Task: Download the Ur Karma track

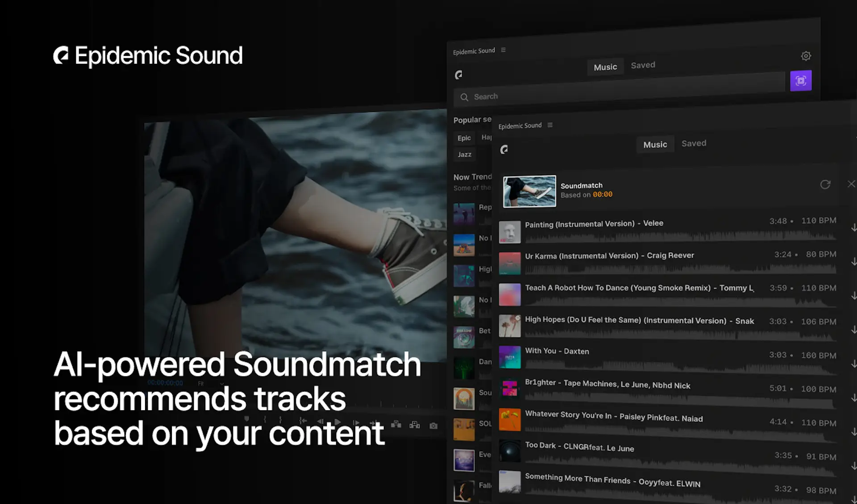Action: tap(853, 261)
